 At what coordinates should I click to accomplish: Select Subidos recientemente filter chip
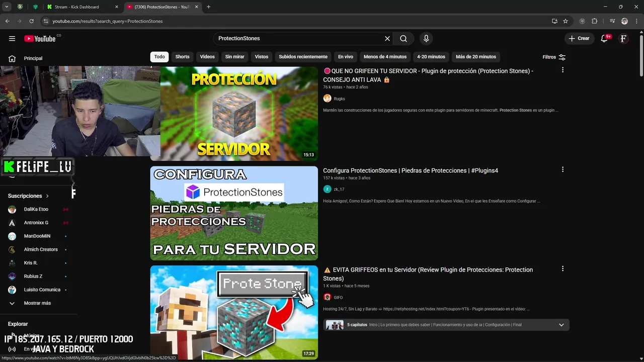tap(303, 57)
